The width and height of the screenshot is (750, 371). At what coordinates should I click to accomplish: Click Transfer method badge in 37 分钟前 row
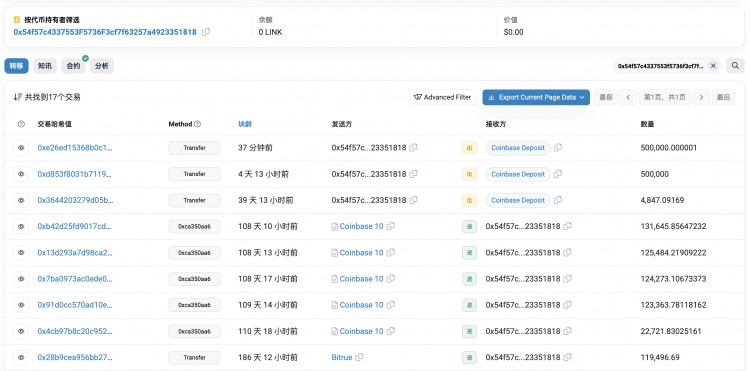195,148
